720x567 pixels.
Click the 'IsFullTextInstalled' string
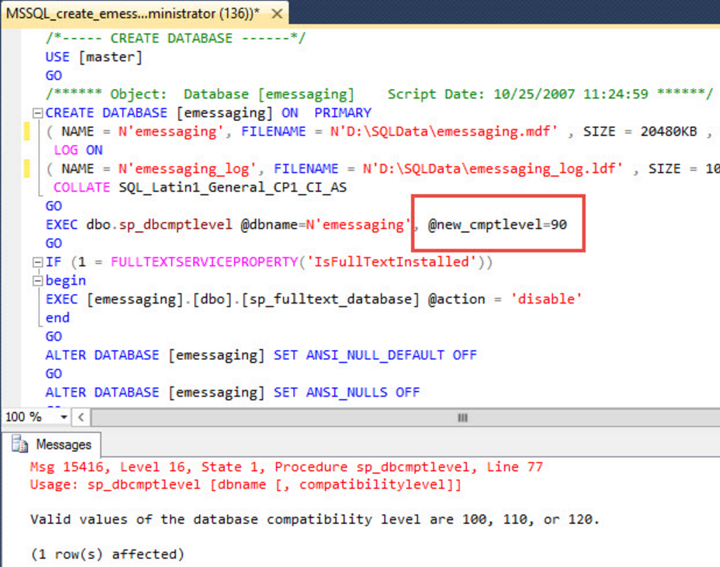pyautogui.click(x=392, y=262)
